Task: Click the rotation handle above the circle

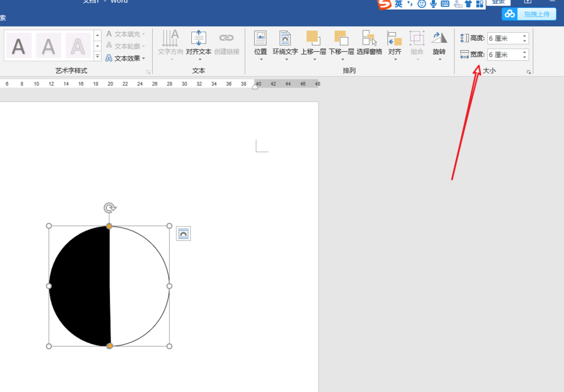Action: click(109, 208)
